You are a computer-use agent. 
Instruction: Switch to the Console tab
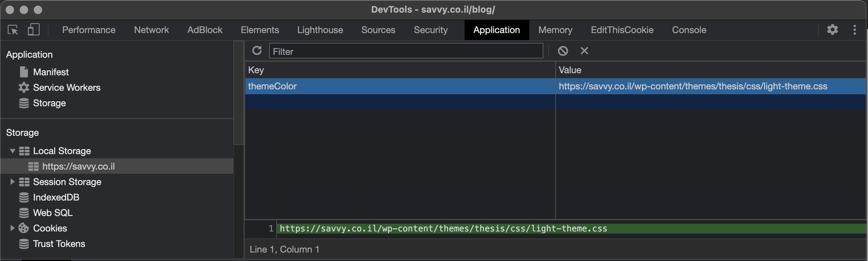[689, 30]
